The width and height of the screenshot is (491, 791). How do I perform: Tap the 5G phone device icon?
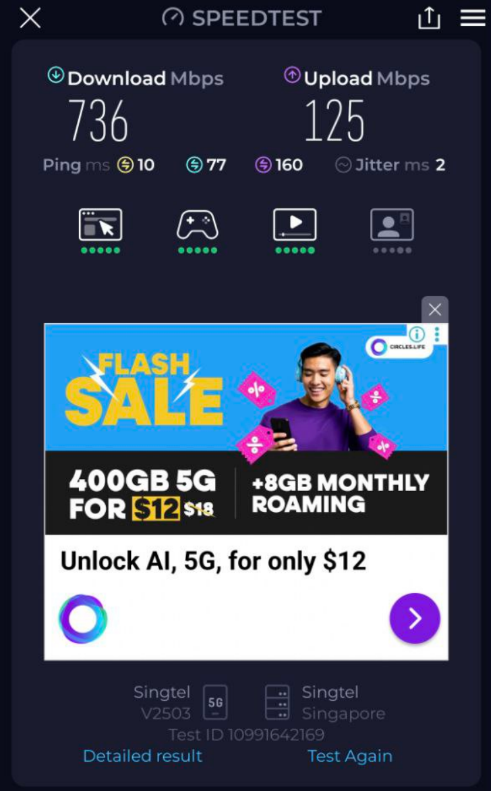(215, 702)
